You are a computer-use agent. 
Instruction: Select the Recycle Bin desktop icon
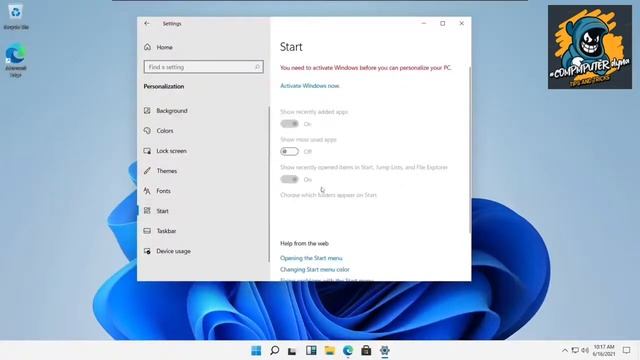point(16,16)
